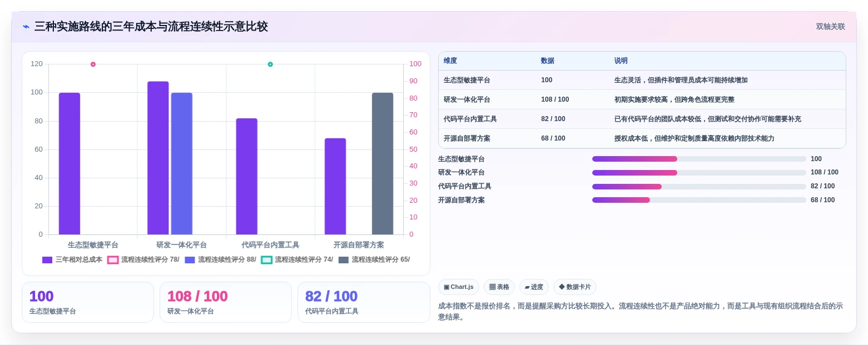Click the progress bar for 代码平台内置工具
Screen dimensions: 868x345
tap(699, 187)
